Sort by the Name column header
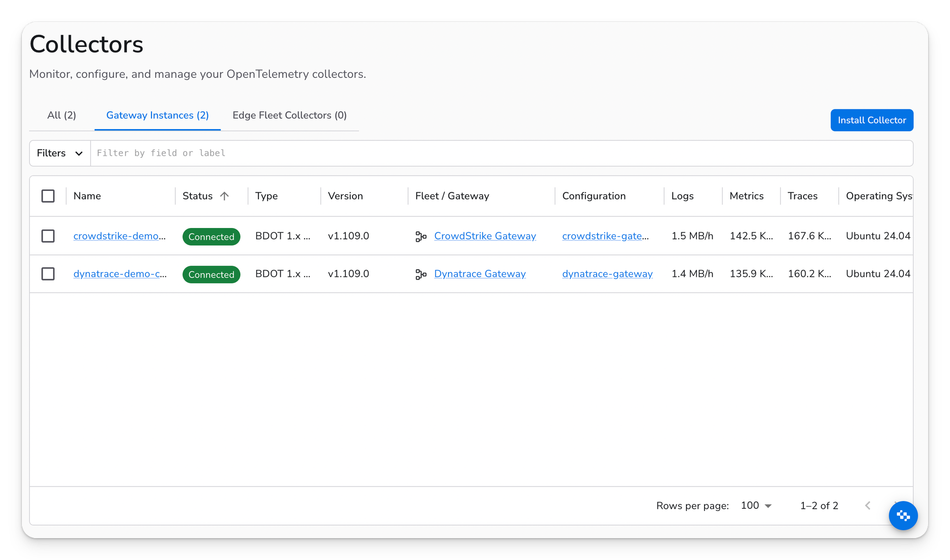950x560 pixels. (x=87, y=196)
